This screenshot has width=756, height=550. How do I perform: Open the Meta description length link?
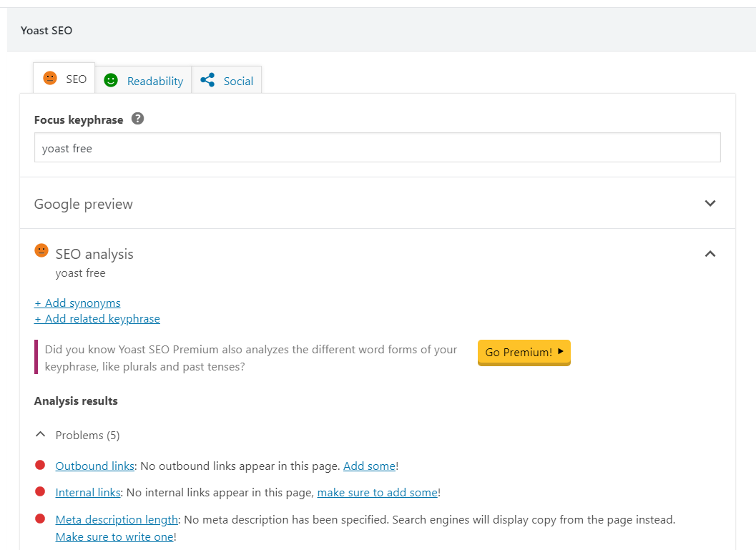[x=117, y=520]
